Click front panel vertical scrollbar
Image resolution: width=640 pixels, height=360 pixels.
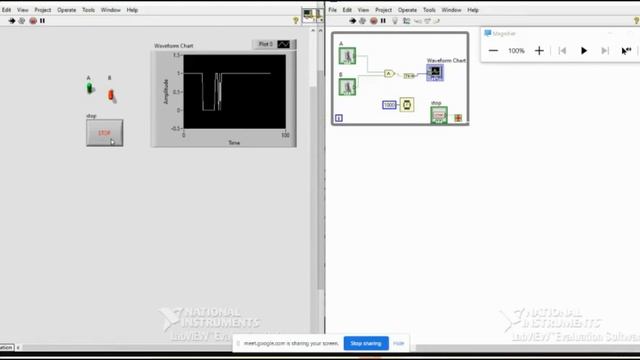pyautogui.click(x=313, y=180)
